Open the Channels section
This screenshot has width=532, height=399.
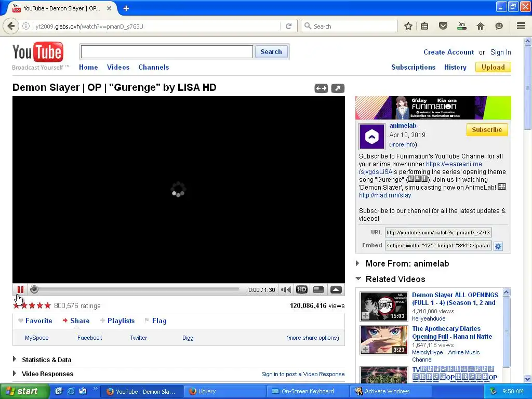(x=154, y=67)
